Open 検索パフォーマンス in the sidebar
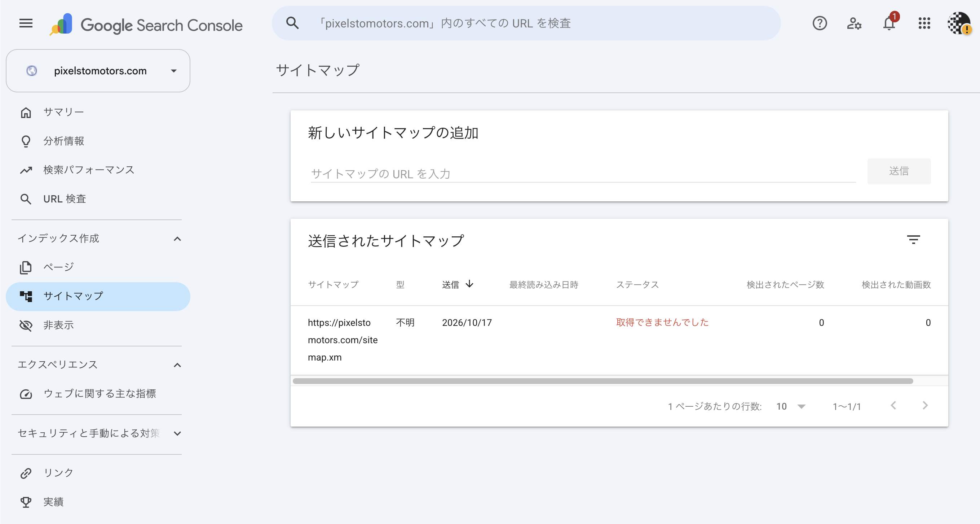 click(x=98, y=170)
